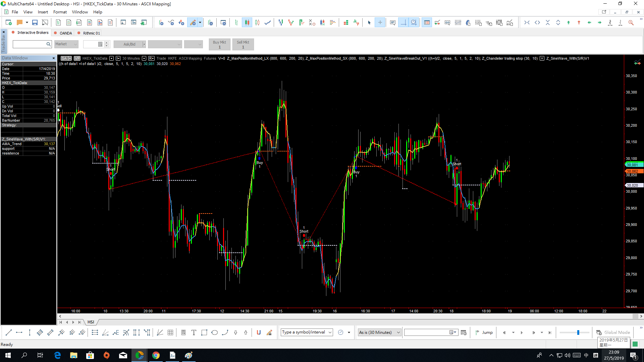The image size is (644, 362).
Task: Toggle the R replay button in status line
Action: click(151, 58)
